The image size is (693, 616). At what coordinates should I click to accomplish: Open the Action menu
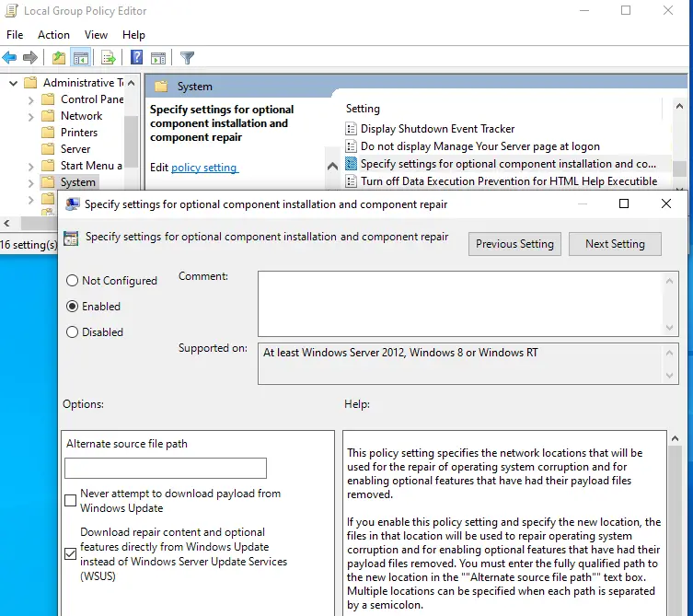pyautogui.click(x=53, y=35)
